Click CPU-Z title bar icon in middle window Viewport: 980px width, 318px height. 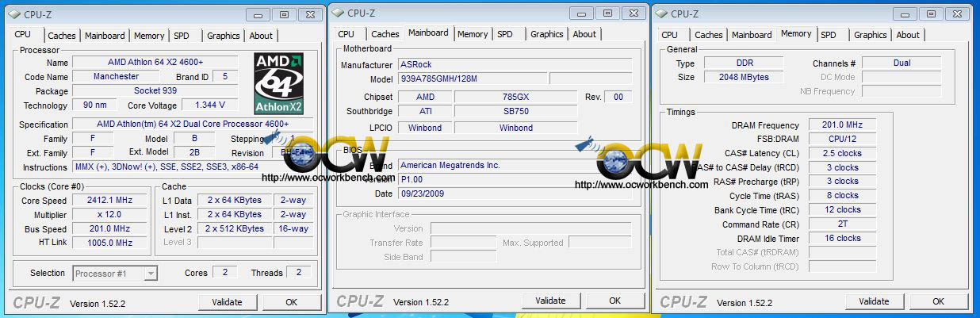(x=338, y=12)
